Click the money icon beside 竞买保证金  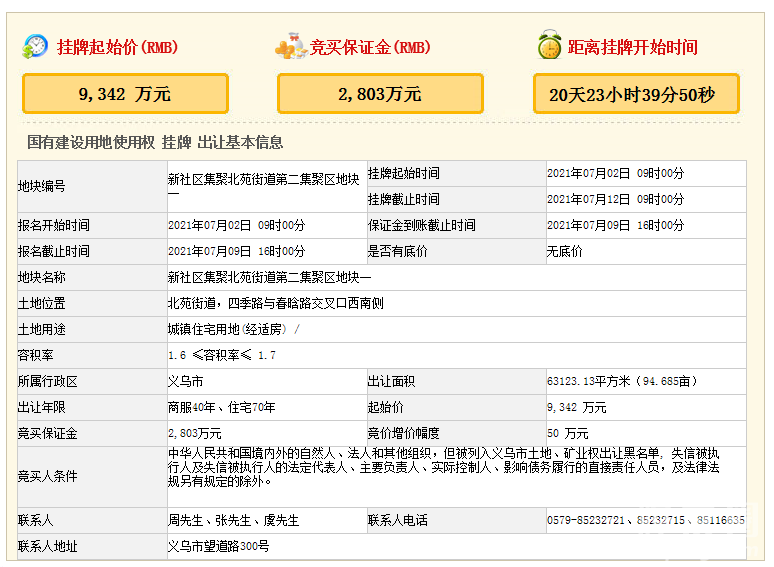(290, 46)
